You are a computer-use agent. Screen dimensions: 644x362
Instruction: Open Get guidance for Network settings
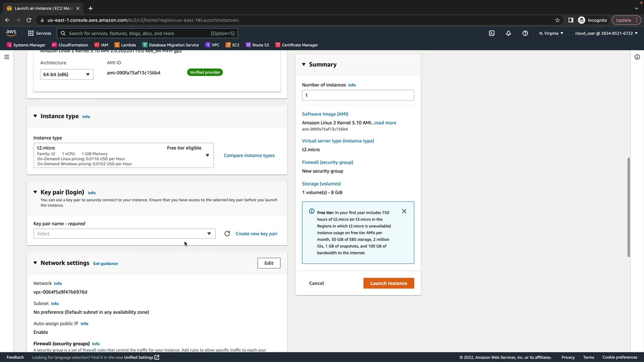(x=105, y=263)
